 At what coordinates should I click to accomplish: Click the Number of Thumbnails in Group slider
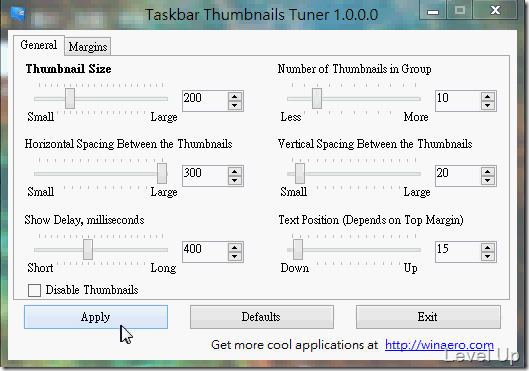[x=317, y=98]
